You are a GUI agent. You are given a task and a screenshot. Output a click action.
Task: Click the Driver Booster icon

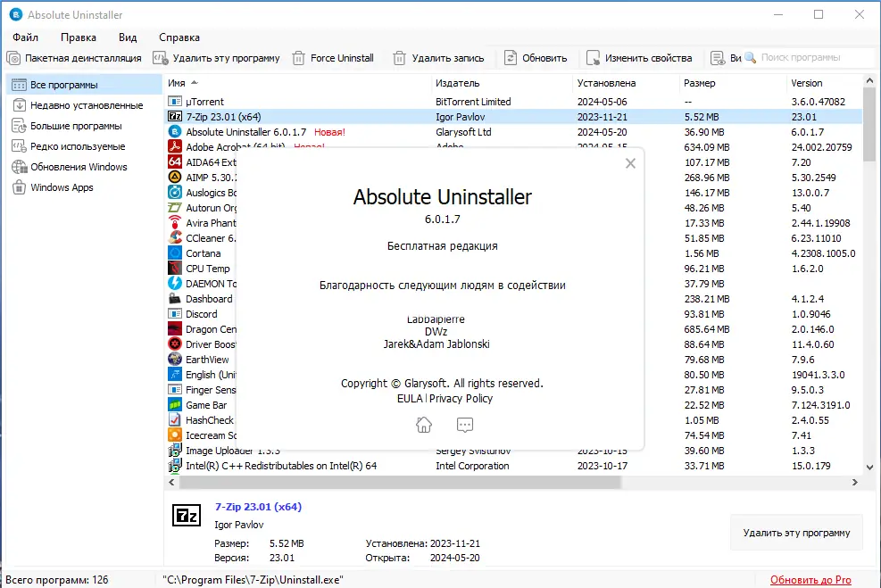coord(175,344)
